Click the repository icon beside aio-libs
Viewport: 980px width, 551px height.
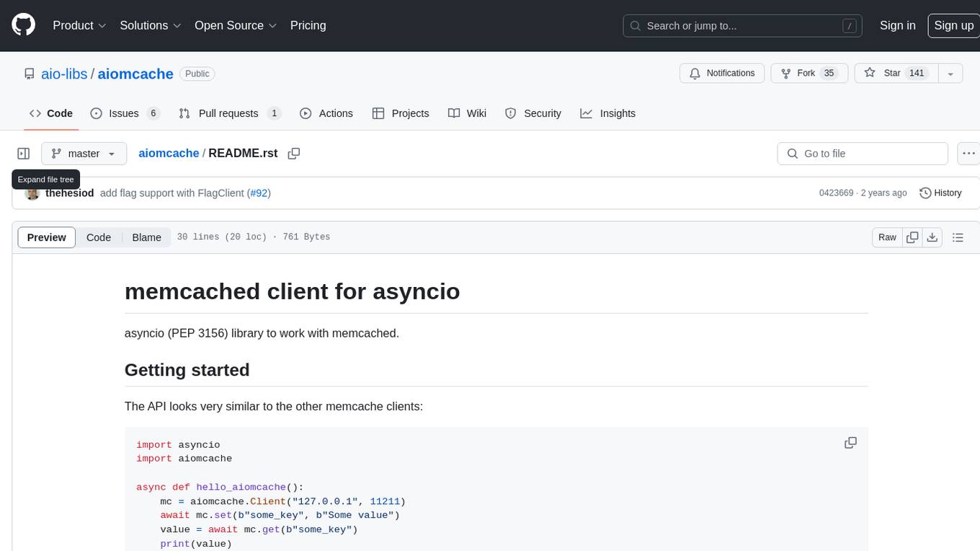pyautogui.click(x=29, y=74)
